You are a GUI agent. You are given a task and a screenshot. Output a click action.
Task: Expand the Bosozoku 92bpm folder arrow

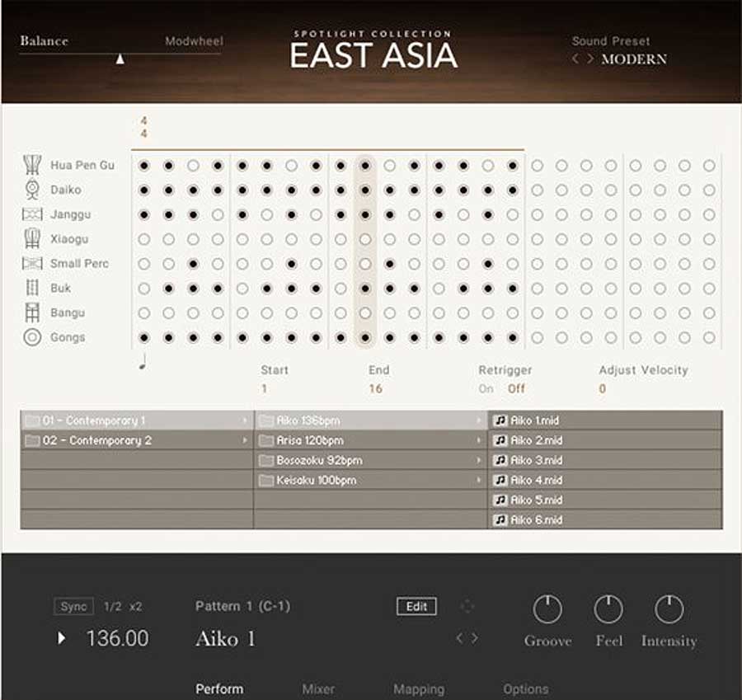tap(478, 460)
